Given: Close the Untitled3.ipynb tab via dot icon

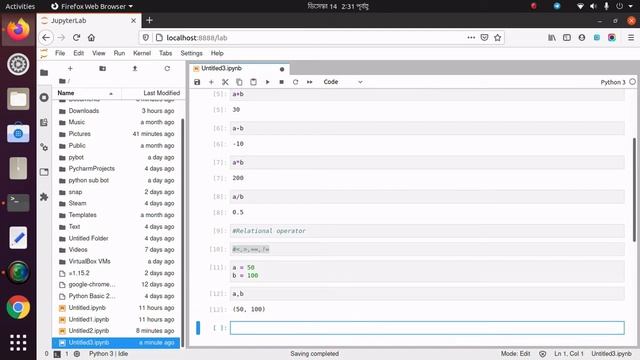Looking at the screenshot, I should click(282, 69).
